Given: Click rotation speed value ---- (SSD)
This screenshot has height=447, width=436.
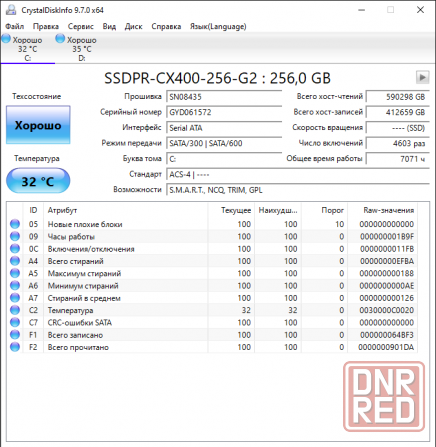Looking at the screenshot, I should coord(398,128).
